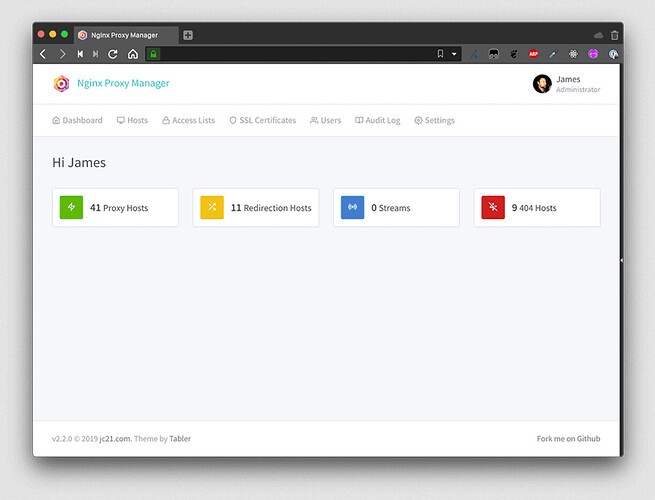The height and width of the screenshot is (500, 655).
Task: Follow the jc21.com footer link
Action: click(x=115, y=439)
